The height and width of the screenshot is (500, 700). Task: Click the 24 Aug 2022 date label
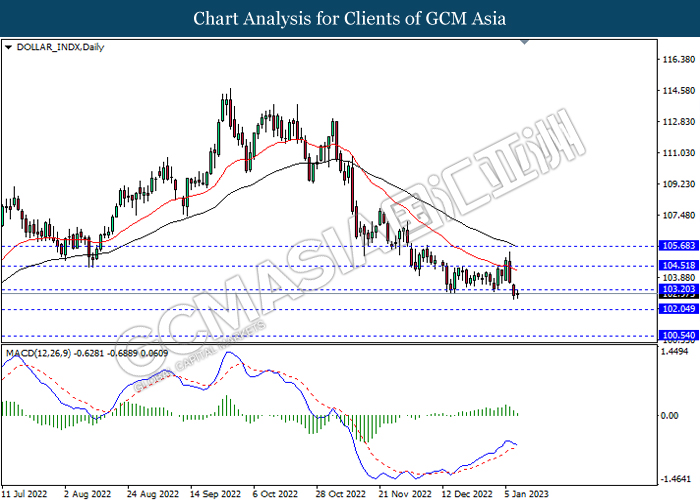pyautogui.click(x=153, y=494)
